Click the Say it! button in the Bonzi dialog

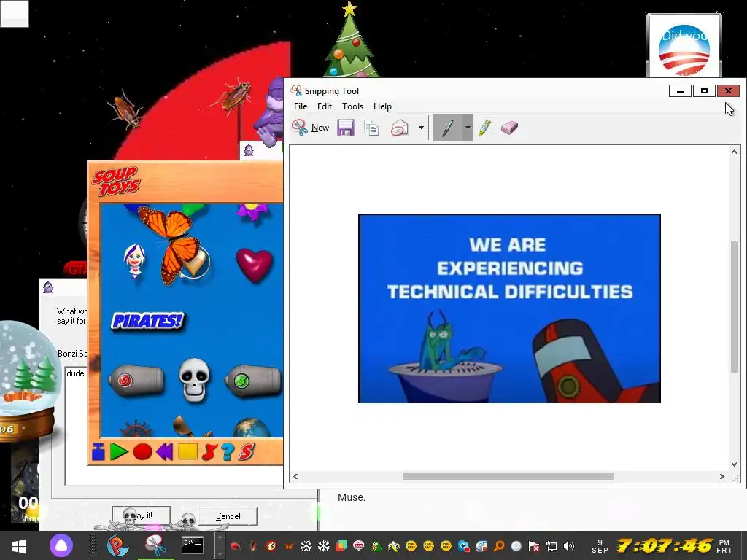[142, 516]
